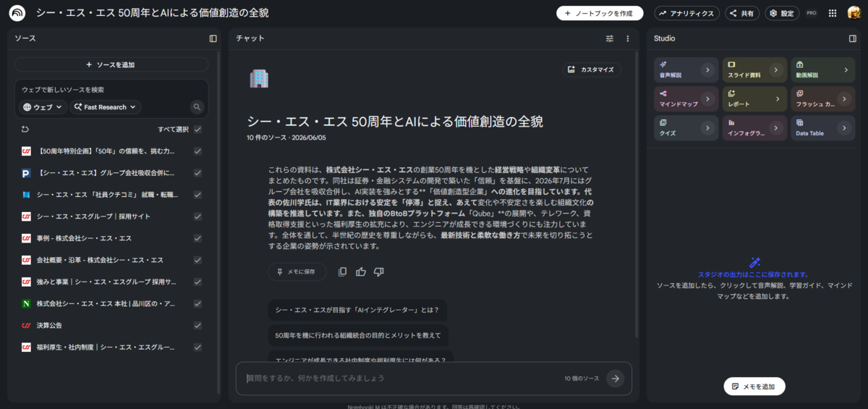Select suggestion about AIインテグレーター

click(357, 311)
